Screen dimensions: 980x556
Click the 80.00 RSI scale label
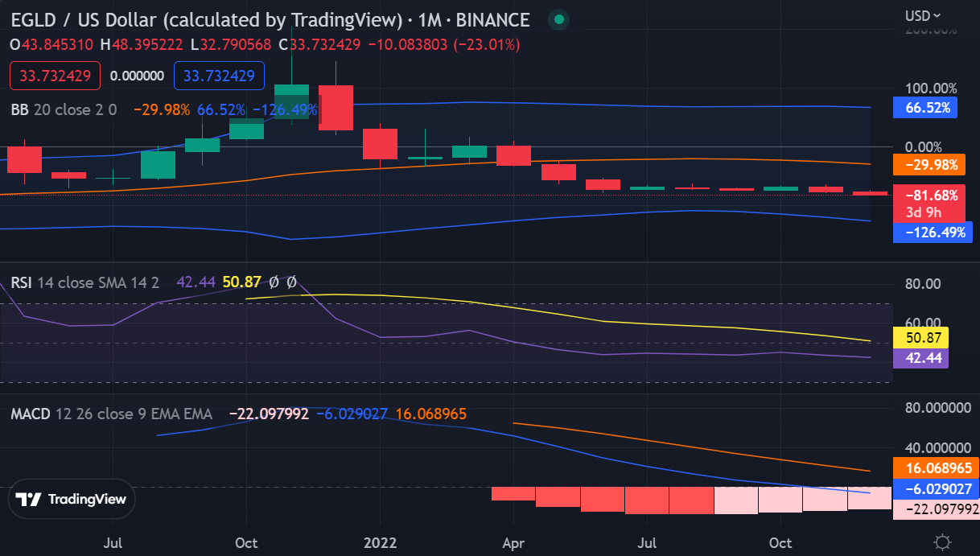coord(923,283)
